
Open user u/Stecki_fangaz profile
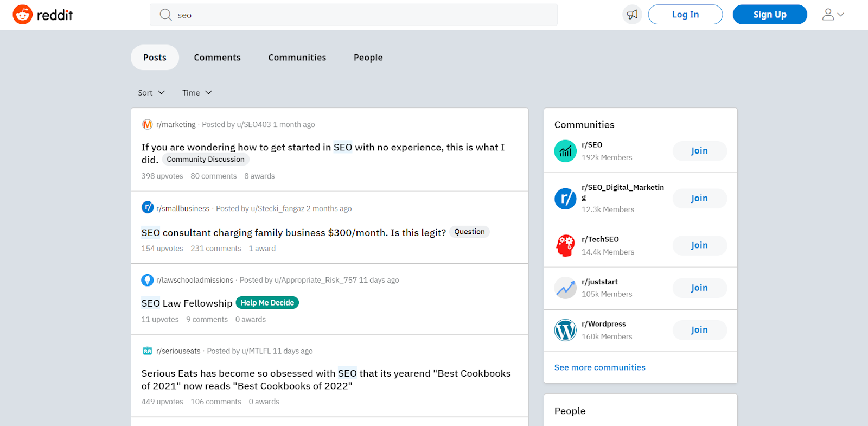pos(277,208)
